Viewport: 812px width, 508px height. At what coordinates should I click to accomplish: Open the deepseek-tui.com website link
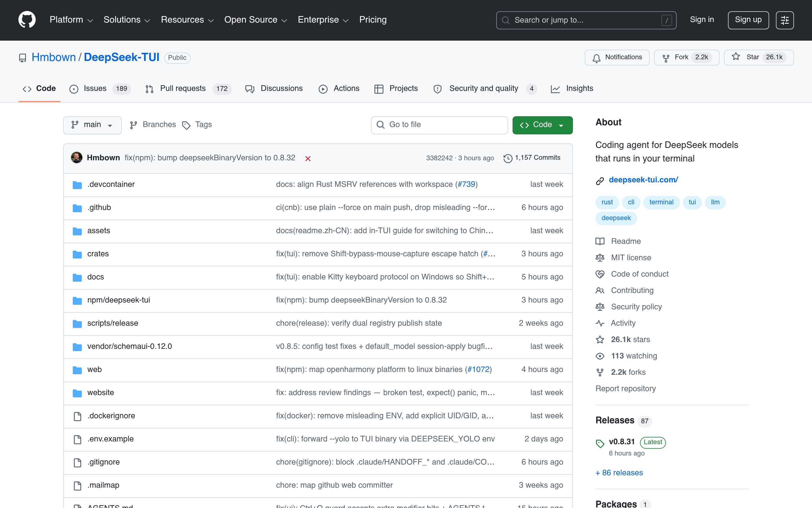[x=643, y=180]
